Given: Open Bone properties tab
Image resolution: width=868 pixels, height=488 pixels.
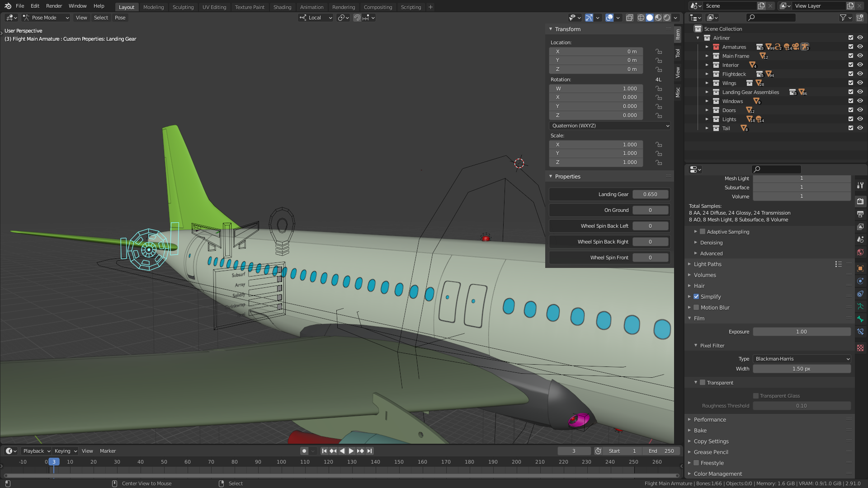Looking at the screenshot, I should click(x=860, y=319).
